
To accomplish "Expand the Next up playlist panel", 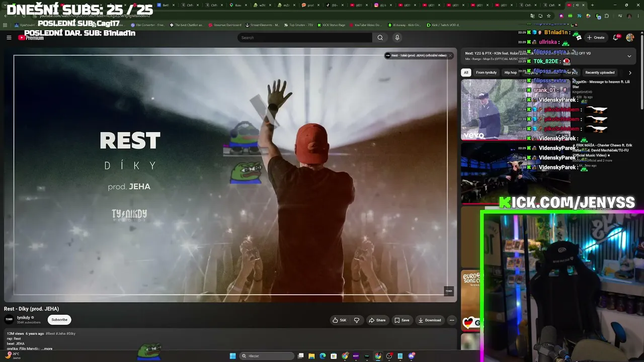I will [x=629, y=56].
